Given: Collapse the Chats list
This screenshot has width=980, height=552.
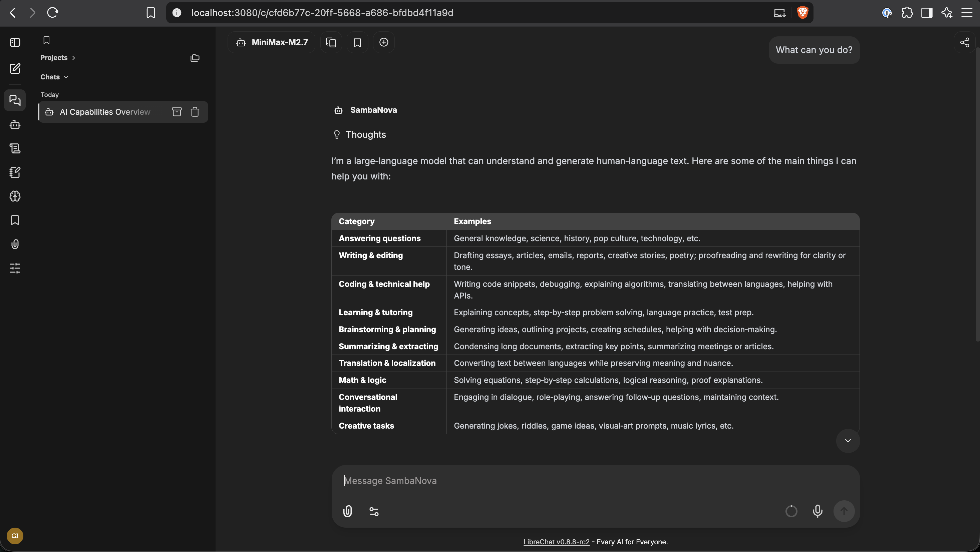Looking at the screenshot, I should (54, 77).
